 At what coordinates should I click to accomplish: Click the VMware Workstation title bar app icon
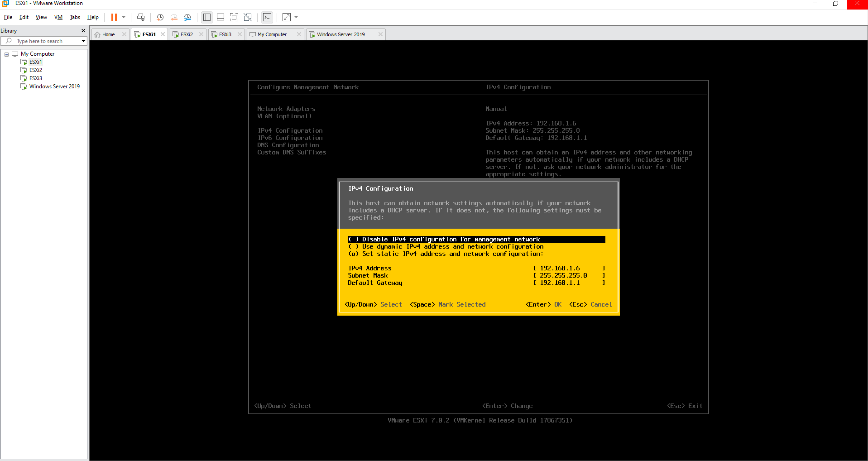[x=5, y=3]
